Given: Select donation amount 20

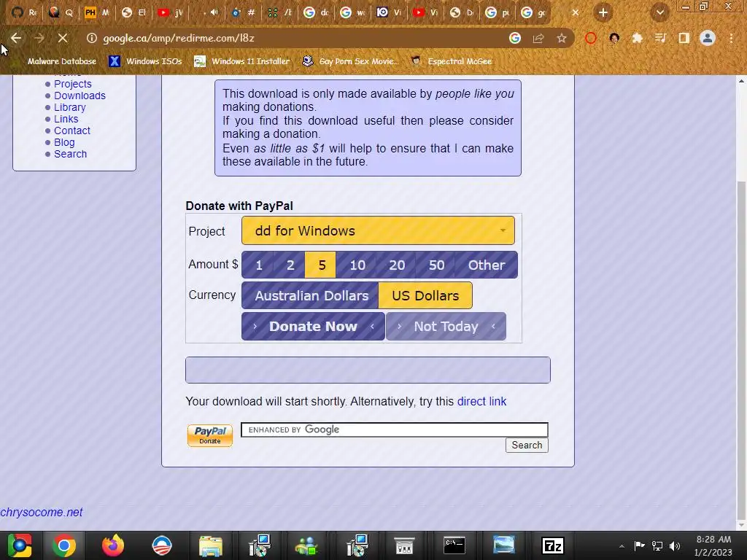Looking at the screenshot, I should pyautogui.click(x=396, y=265).
